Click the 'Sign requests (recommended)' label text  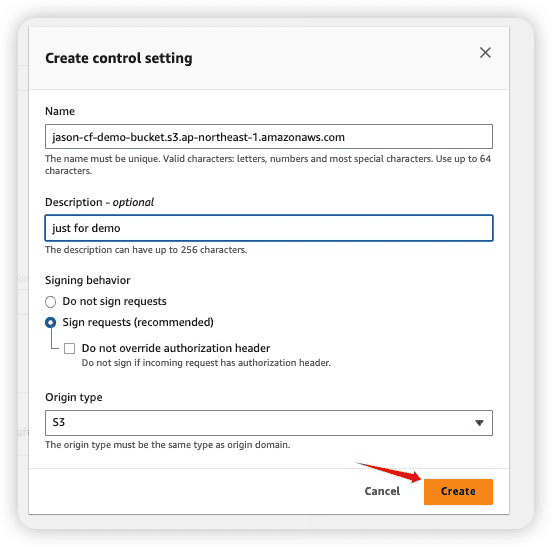(138, 322)
